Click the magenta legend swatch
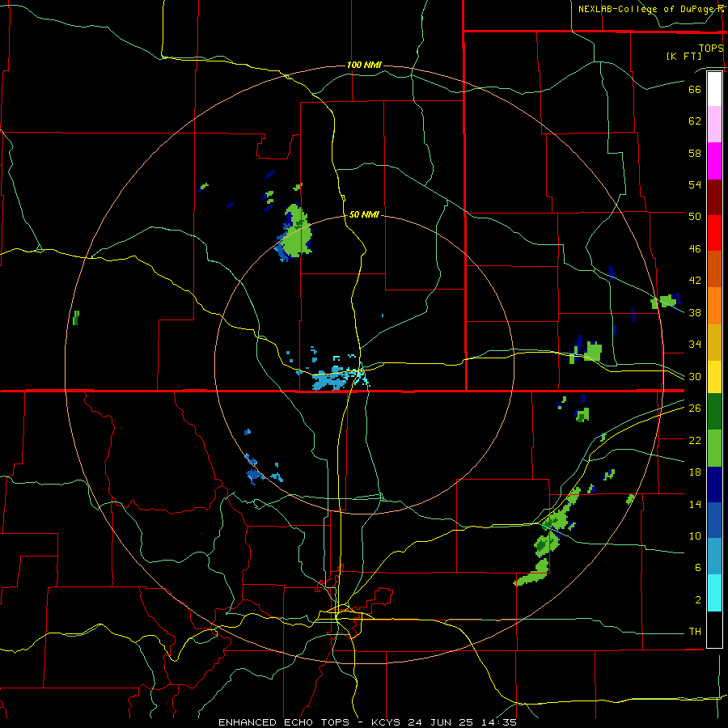Screen dimensions: 728x728 click(714, 161)
